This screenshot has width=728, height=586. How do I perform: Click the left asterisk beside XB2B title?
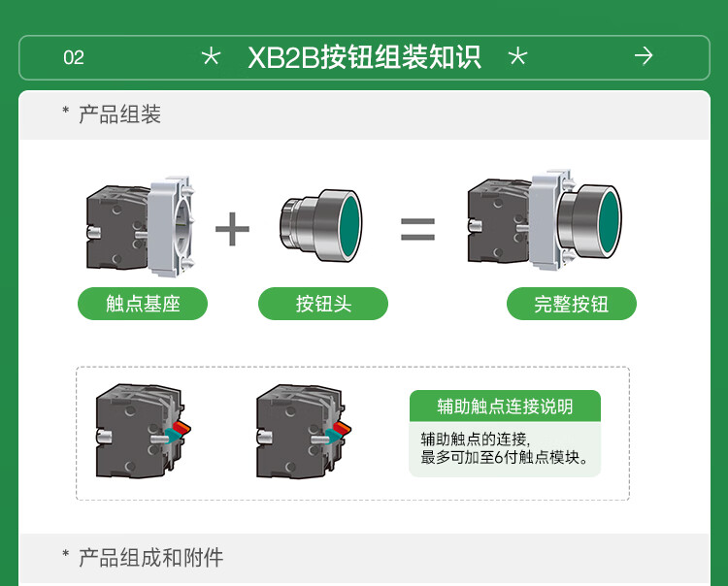[211, 57]
